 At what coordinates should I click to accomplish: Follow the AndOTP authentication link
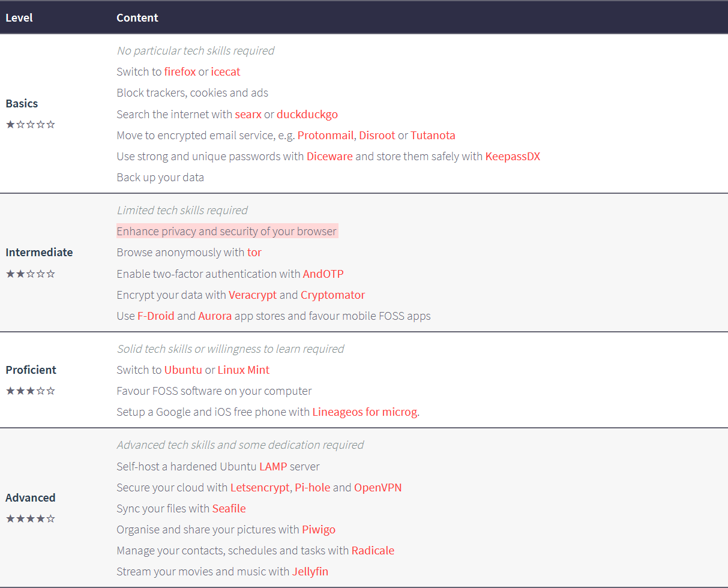point(323,274)
